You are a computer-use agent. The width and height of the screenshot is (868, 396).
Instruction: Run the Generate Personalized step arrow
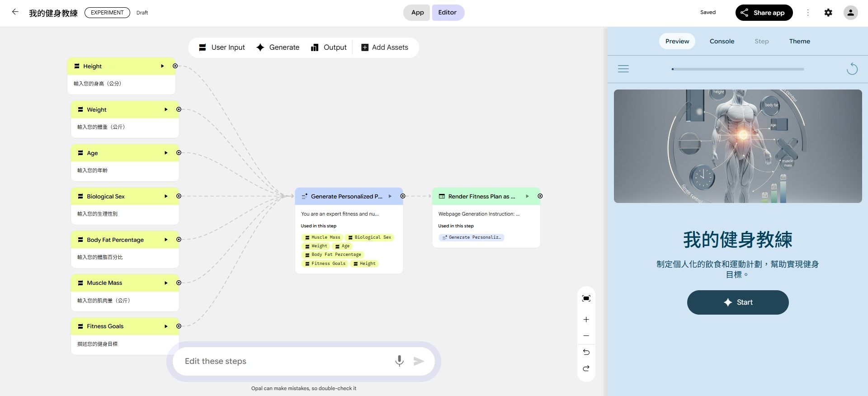390,196
